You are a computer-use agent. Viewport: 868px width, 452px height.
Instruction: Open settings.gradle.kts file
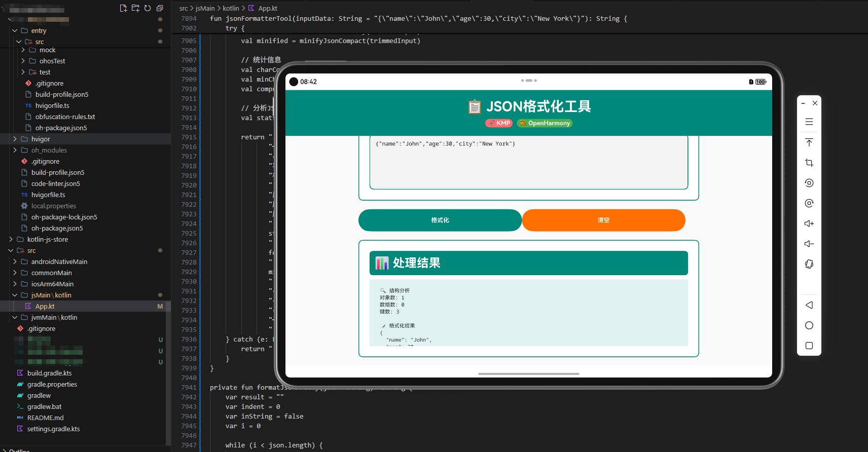(x=53, y=429)
